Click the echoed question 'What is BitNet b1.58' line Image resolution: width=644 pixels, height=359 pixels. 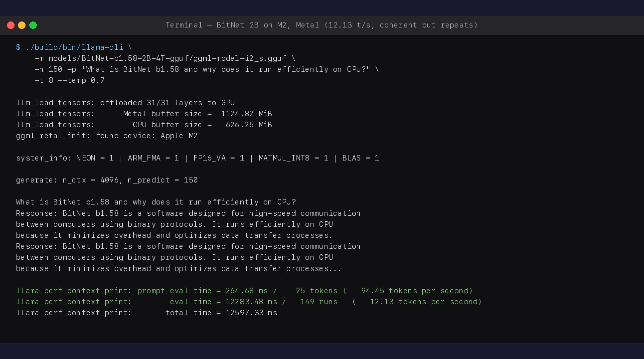[156, 202]
